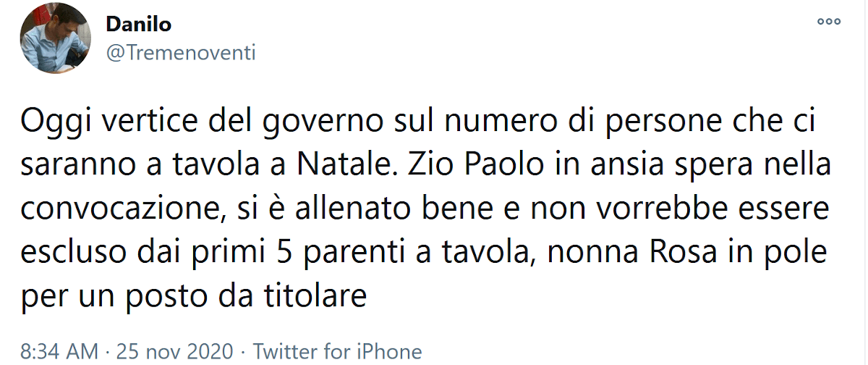Click the word "convocazione" in the tweet

[x=117, y=210]
